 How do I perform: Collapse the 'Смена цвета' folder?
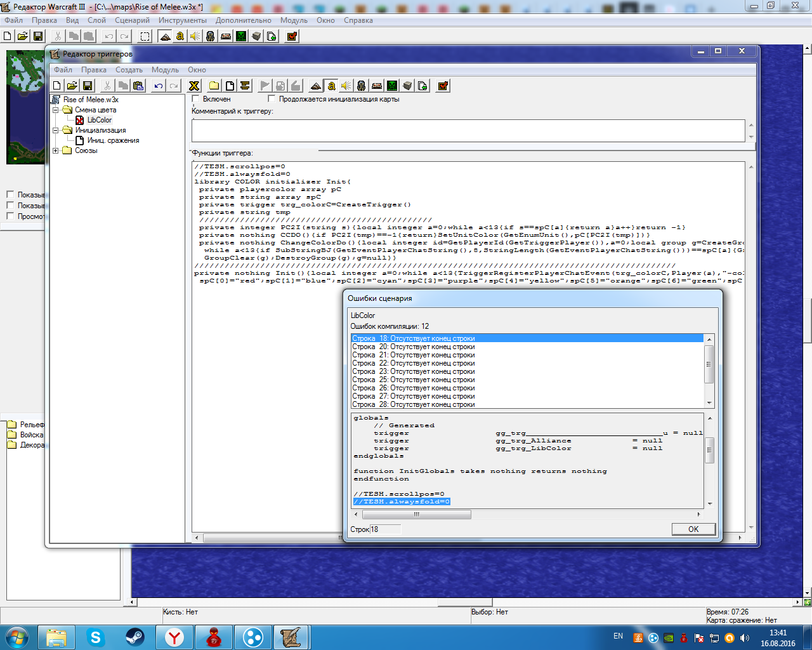(56, 110)
